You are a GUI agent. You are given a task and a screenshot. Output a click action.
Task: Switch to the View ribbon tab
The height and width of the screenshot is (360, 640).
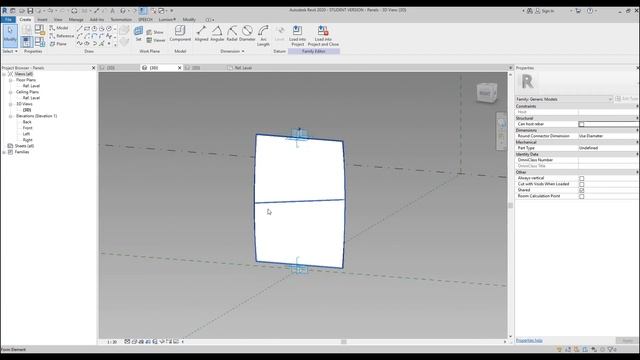coord(58,20)
